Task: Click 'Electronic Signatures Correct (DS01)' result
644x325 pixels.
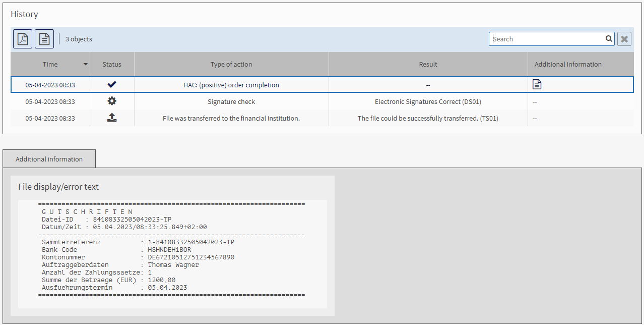Action: tap(428, 101)
